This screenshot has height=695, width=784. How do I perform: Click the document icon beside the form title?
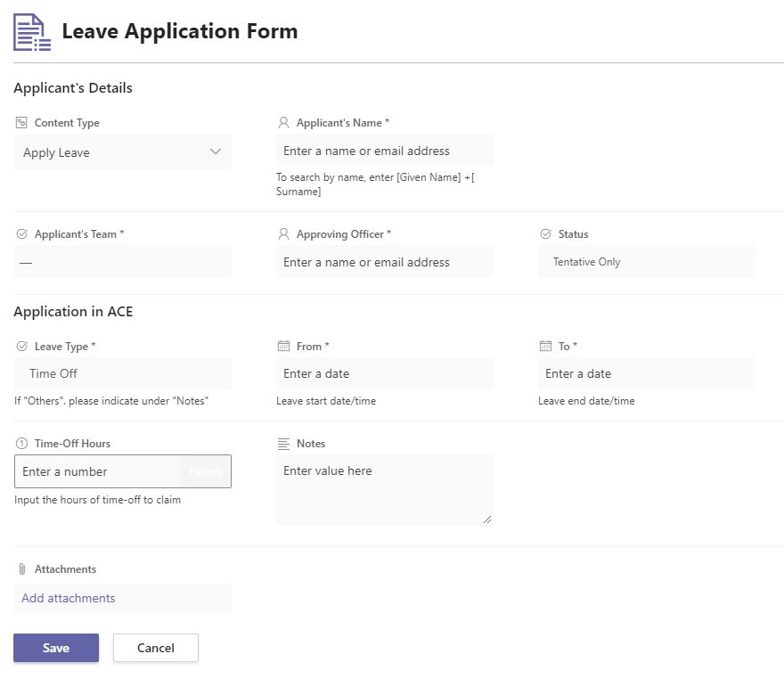click(31, 31)
